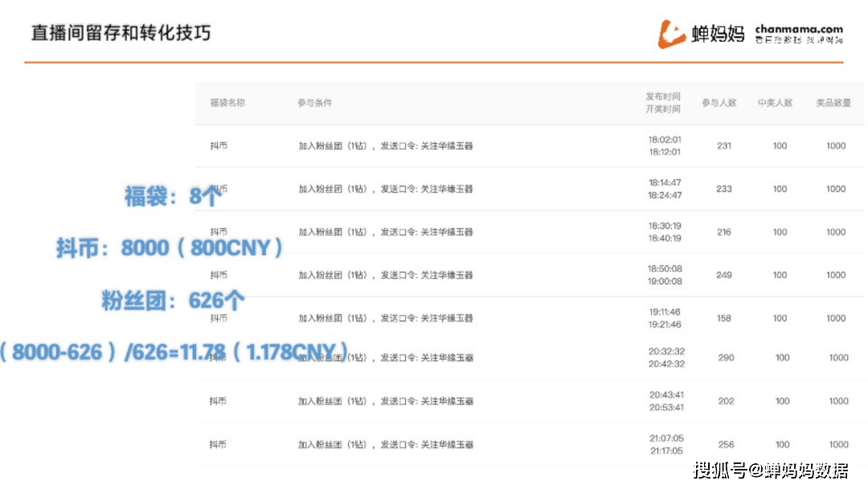This screenshot has width=868, height=489.
Task: Select the condition text in the 18:02:01 row
Action: (x=386, y=146)
